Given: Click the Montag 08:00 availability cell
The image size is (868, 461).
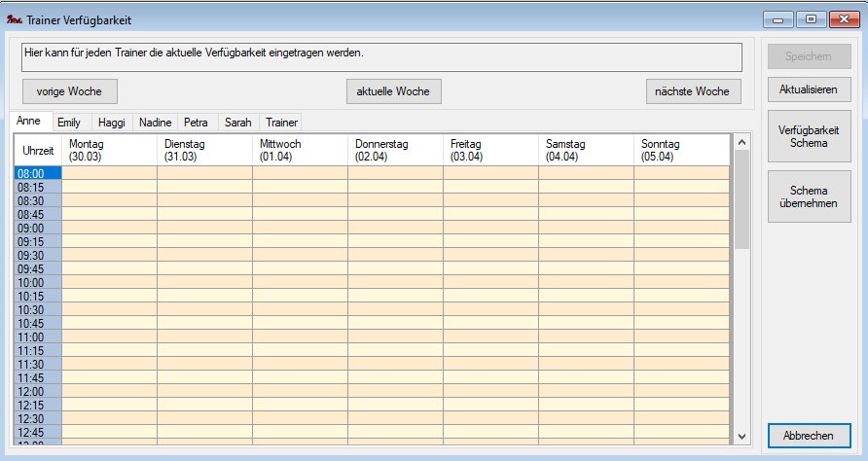Looking at the screenshot, I should tap(109, 173).
